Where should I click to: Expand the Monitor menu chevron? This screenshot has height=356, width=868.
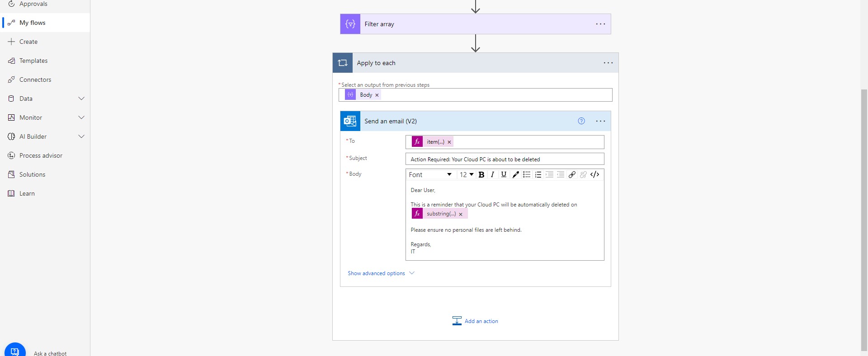click(x=81, y=117)
